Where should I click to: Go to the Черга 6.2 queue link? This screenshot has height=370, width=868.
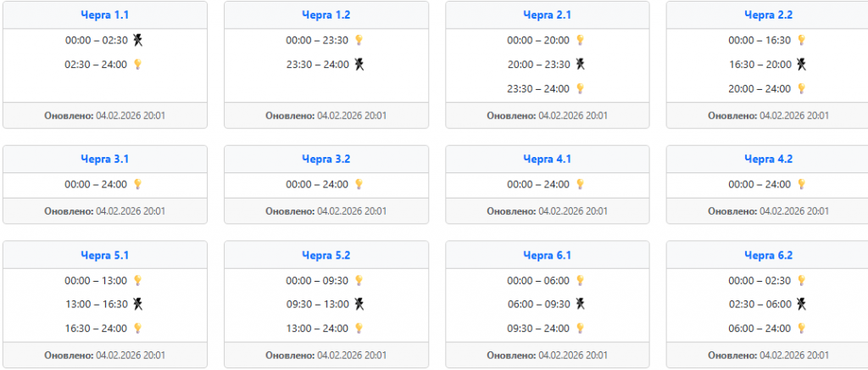click(768, 255)
